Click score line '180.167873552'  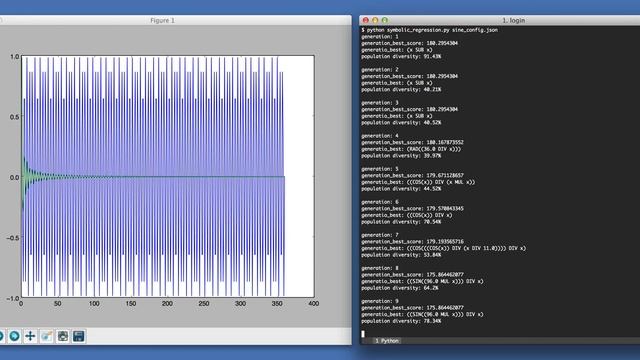(412, 142)
